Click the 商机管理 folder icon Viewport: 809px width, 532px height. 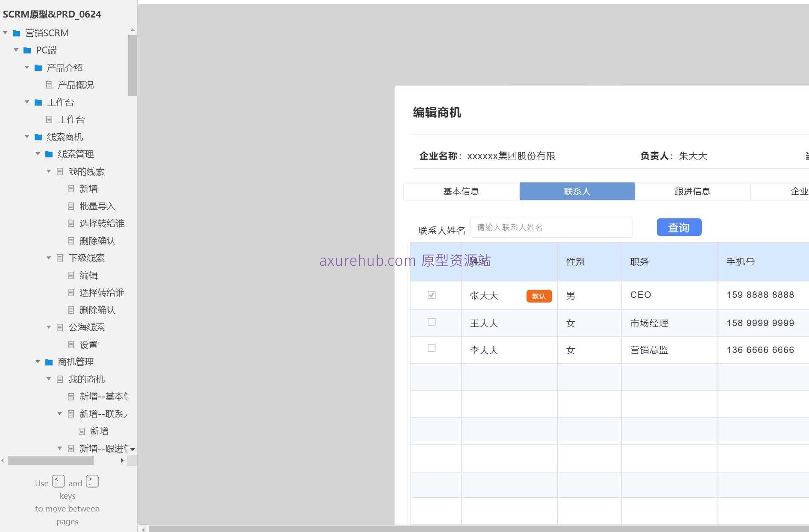pos(49,362)
